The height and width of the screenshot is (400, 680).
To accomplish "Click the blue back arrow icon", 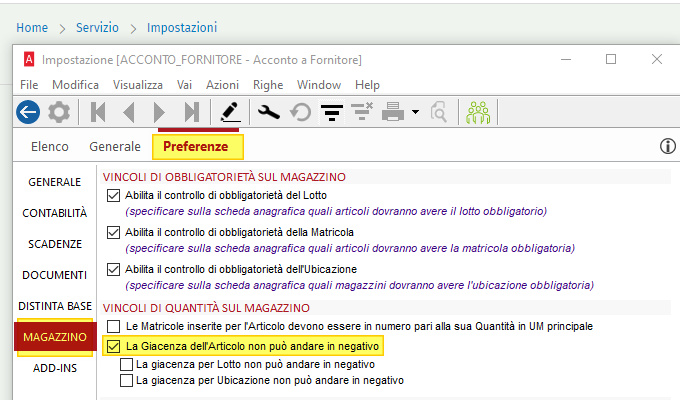I will coord(28,112).
